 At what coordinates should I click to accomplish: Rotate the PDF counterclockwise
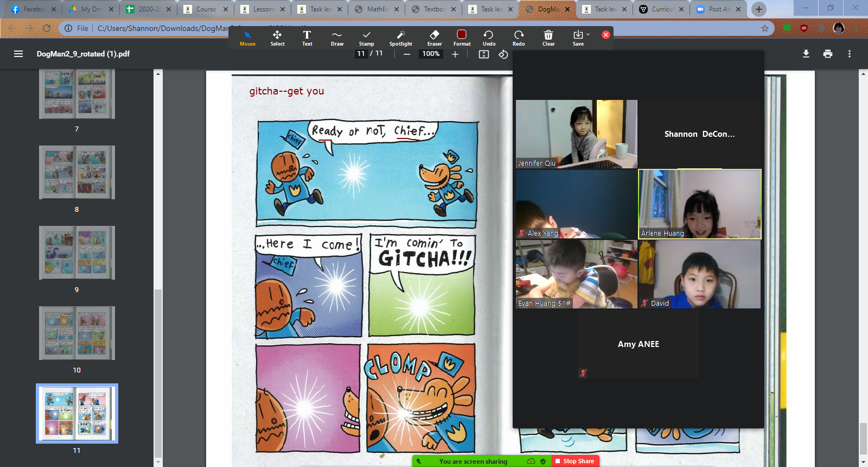[x=503, y=54]
